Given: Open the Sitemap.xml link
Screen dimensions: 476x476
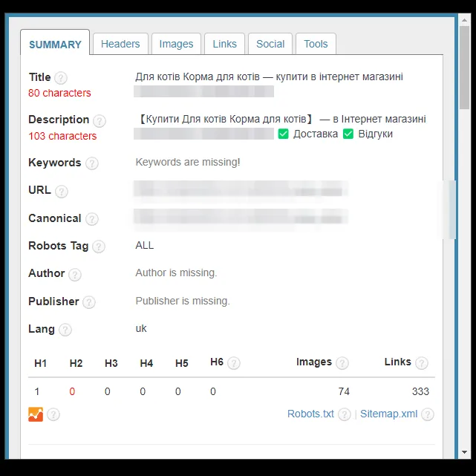Looking at the screenshot, I should pos(388,414).
